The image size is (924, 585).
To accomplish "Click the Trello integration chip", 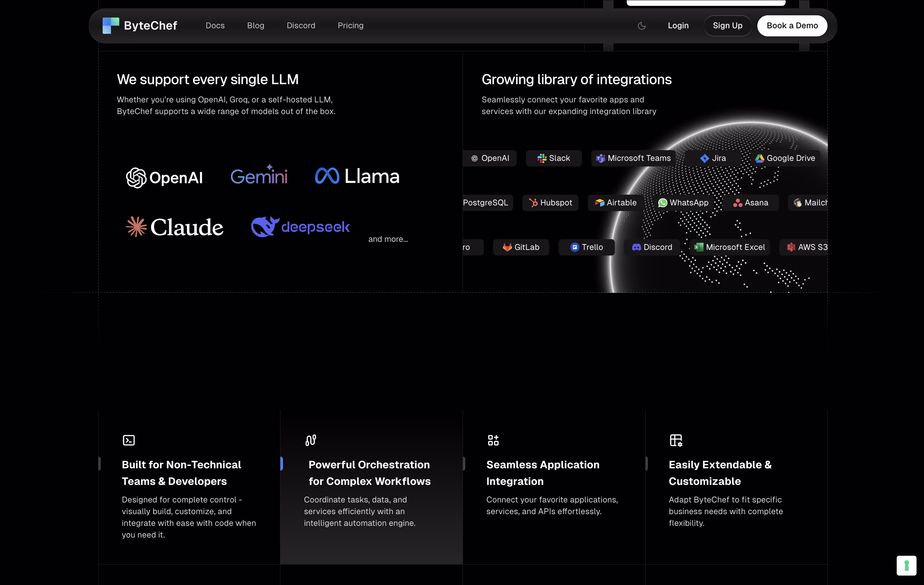I will click(x=586, y=247).
